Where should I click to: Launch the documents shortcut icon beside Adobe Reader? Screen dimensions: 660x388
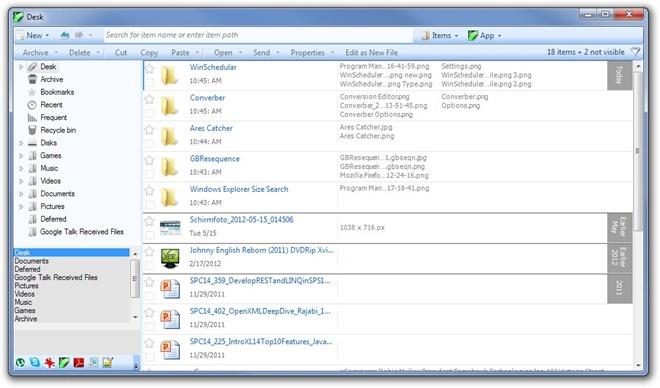click(93, 362)
